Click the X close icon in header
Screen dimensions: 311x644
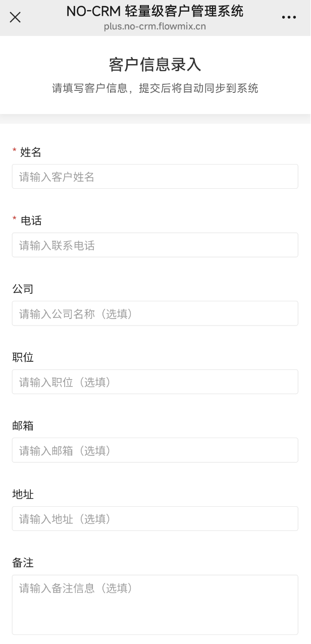(x=15, y=18)
